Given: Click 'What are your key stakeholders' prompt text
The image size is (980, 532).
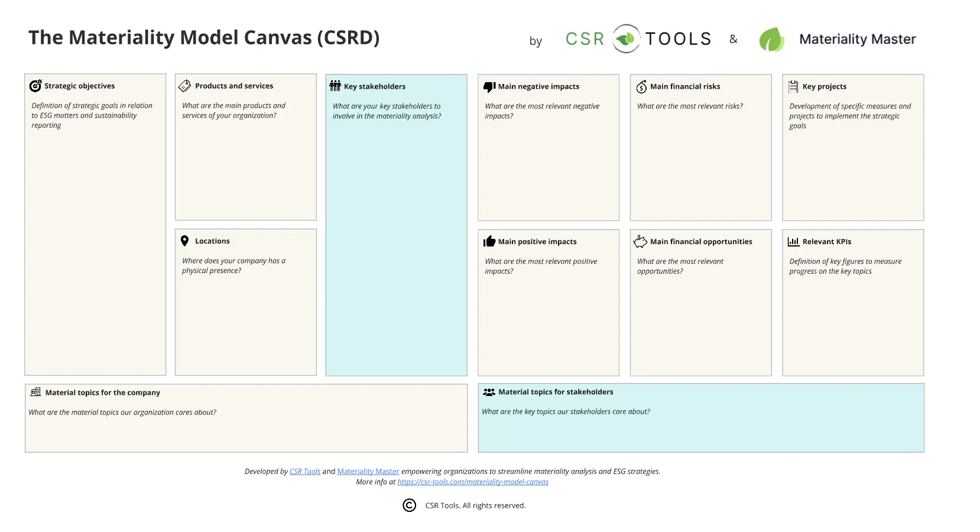Looking at the screenshot, I should pyautogui.click(x=387, y=111).
